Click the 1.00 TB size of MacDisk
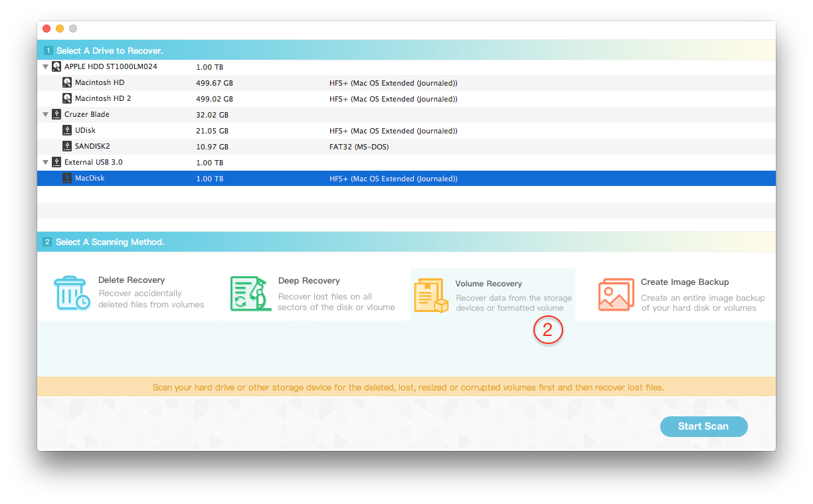The image size is (813, 504). (210, 179)
